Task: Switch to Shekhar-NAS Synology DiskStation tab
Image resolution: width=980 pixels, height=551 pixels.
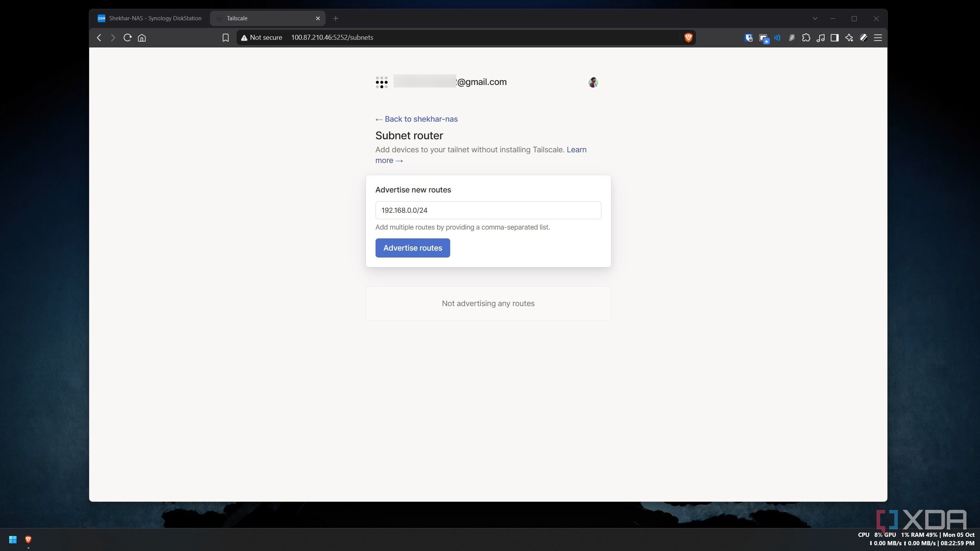Action: pyautogui.click(x=150, y=18)
